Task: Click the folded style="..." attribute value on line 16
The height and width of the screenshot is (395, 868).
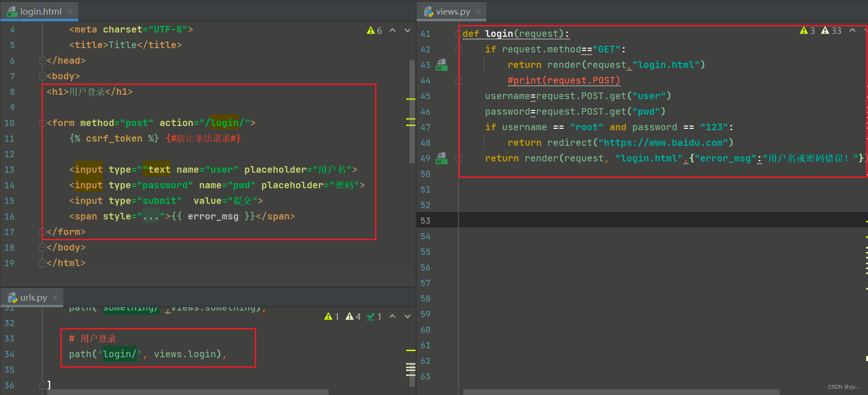Action: [x=151, y=216]
